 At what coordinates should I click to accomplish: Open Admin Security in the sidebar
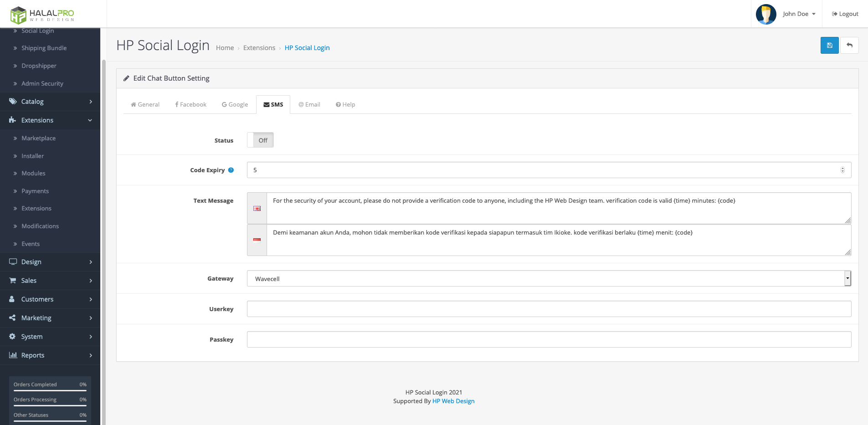(x=42, y=84)
